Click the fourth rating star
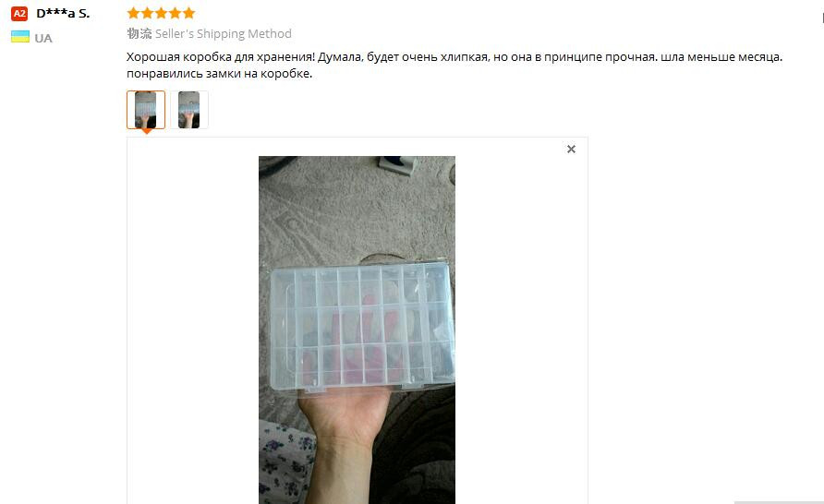 click(x=175, y=13)
